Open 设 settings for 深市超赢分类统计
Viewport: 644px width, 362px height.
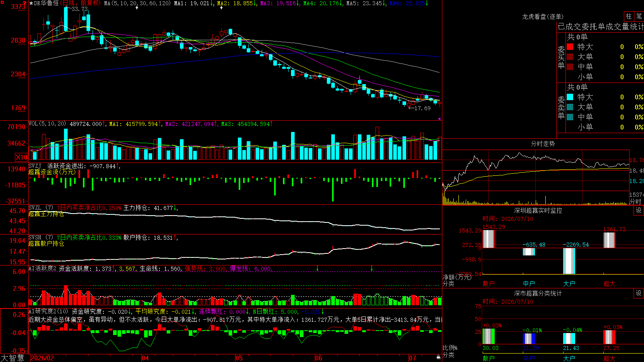[x=639, y=293]
